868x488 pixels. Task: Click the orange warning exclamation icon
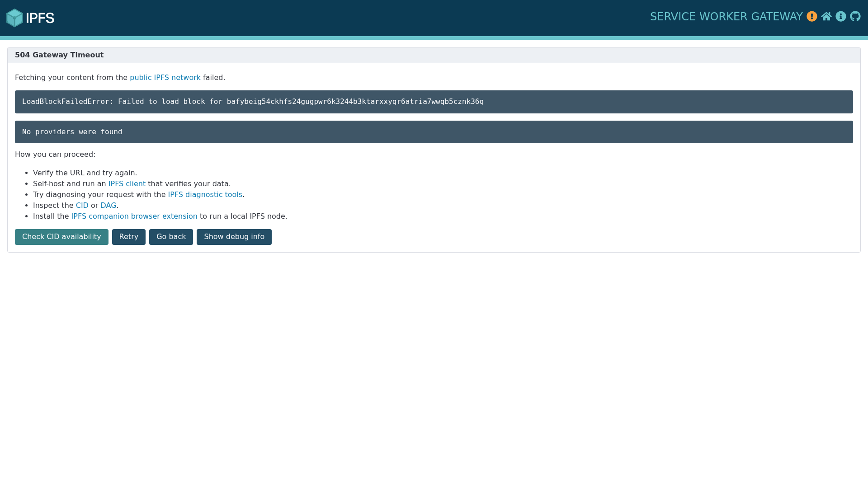point(812,17)
